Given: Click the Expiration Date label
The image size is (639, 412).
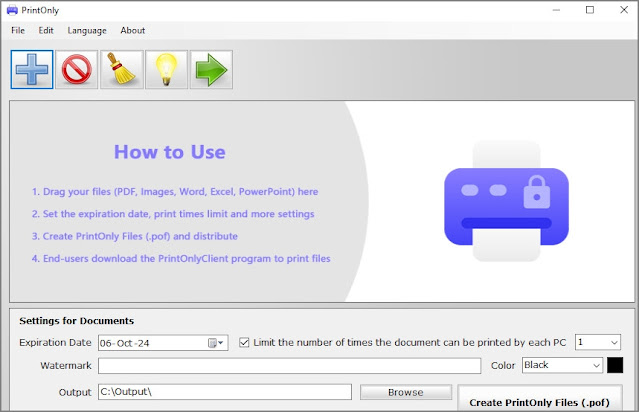Looking at the screenshot, I should click(55, 342).
